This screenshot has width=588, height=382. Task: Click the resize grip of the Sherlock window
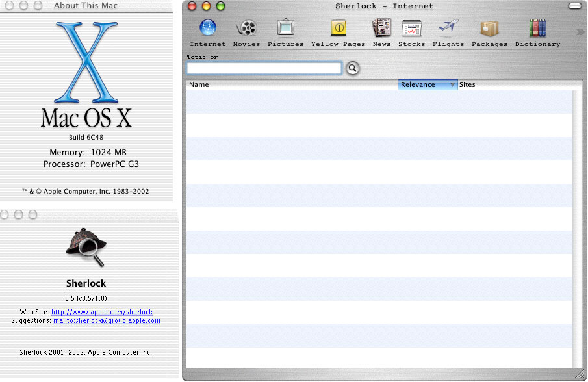coord(580,374)
